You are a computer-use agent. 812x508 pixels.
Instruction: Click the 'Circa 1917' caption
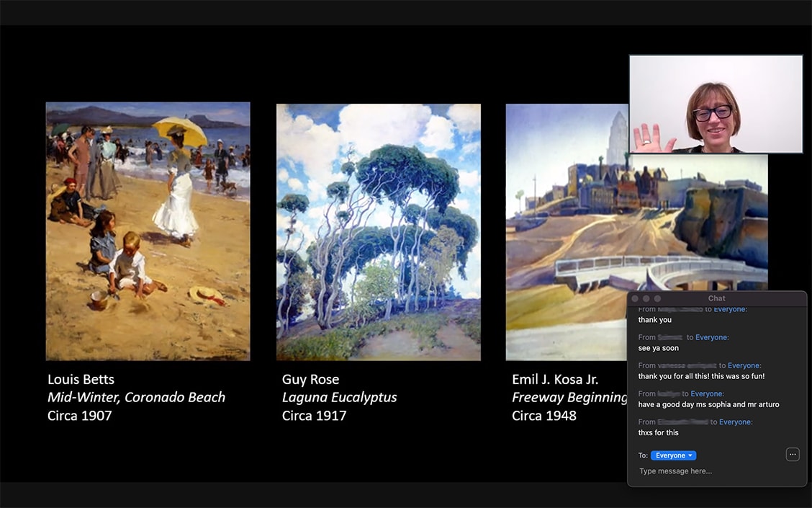click(314, 416)
